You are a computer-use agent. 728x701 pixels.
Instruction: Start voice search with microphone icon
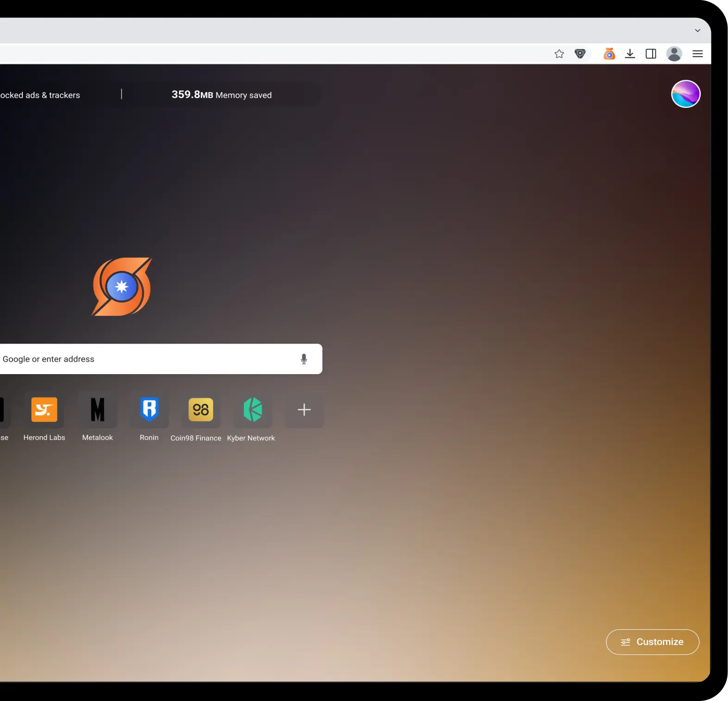[304, 359]
